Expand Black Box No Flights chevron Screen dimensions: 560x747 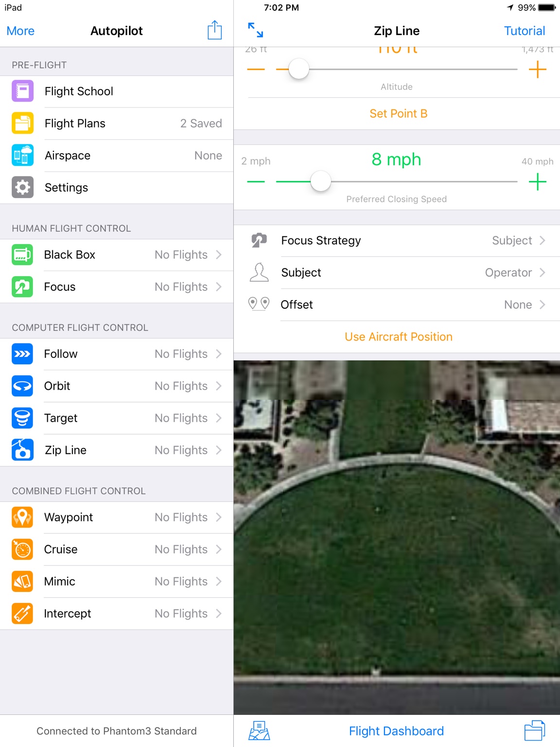pyautogui.click(x=219, y=254)
